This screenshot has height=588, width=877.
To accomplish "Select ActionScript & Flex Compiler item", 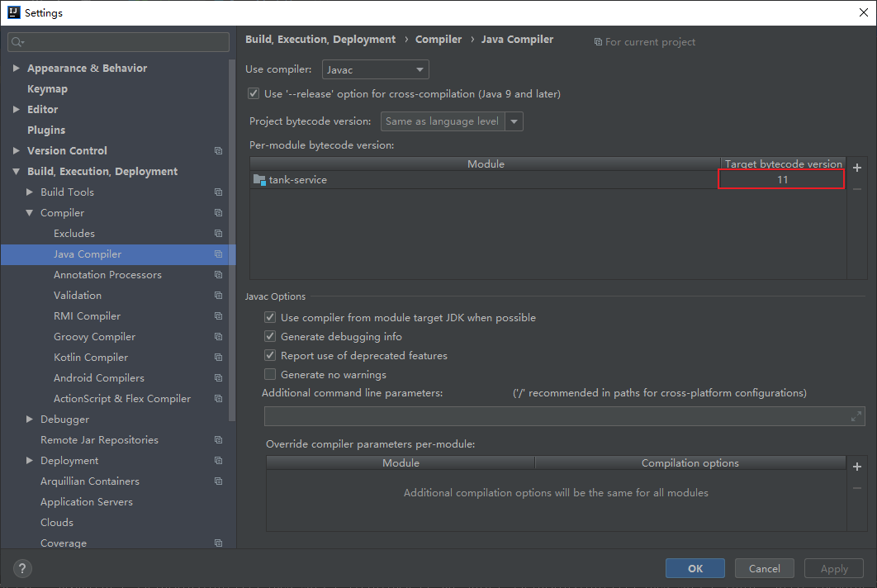I will 122,399.
